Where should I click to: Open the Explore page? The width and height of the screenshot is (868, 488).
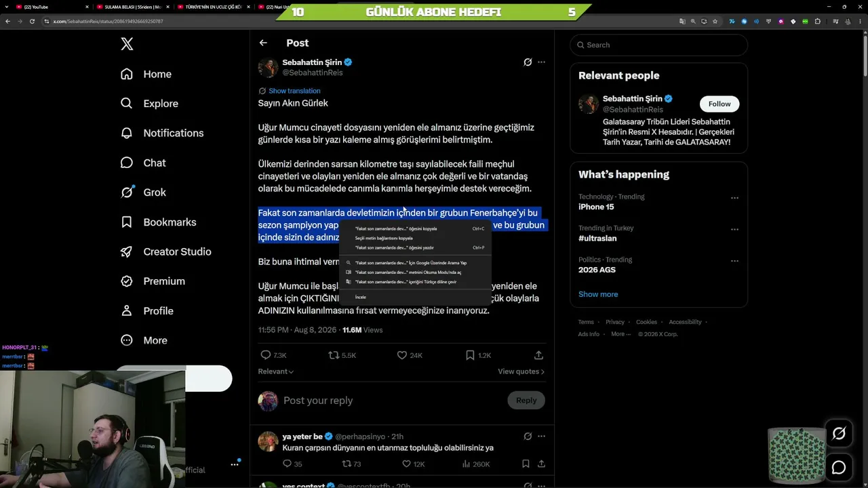pos(149,104)
